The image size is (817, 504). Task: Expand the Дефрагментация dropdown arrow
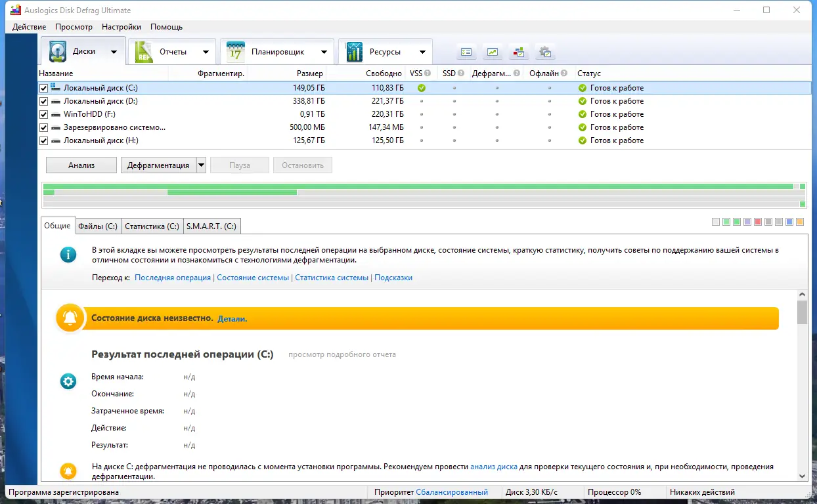click(x=201, y=165)
